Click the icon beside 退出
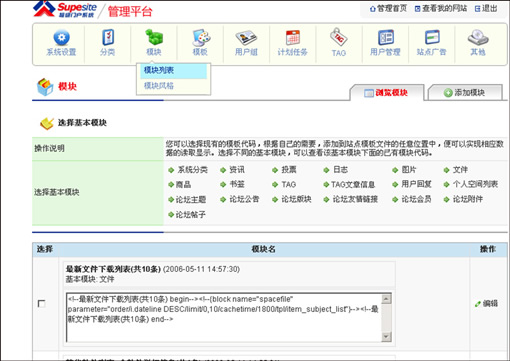 477,9
